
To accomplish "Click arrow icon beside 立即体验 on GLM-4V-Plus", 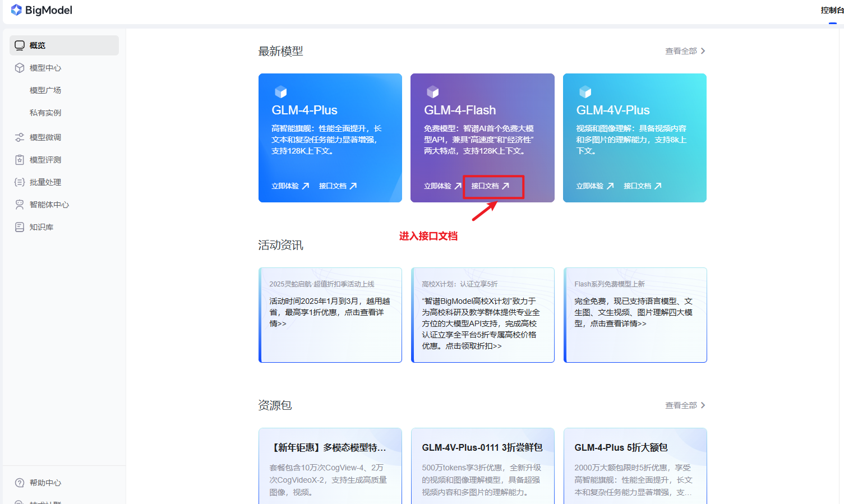I will [x=610, y=186].
